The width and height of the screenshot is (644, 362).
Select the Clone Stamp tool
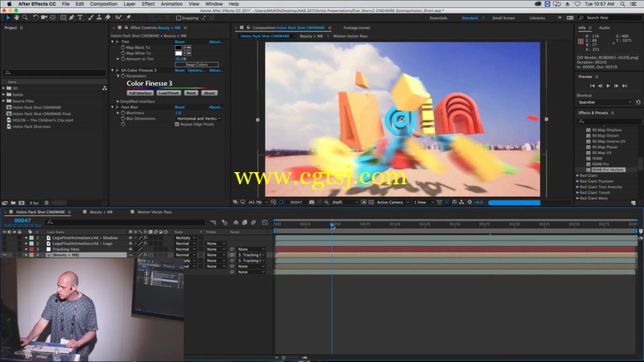click(x=99, y=18)
